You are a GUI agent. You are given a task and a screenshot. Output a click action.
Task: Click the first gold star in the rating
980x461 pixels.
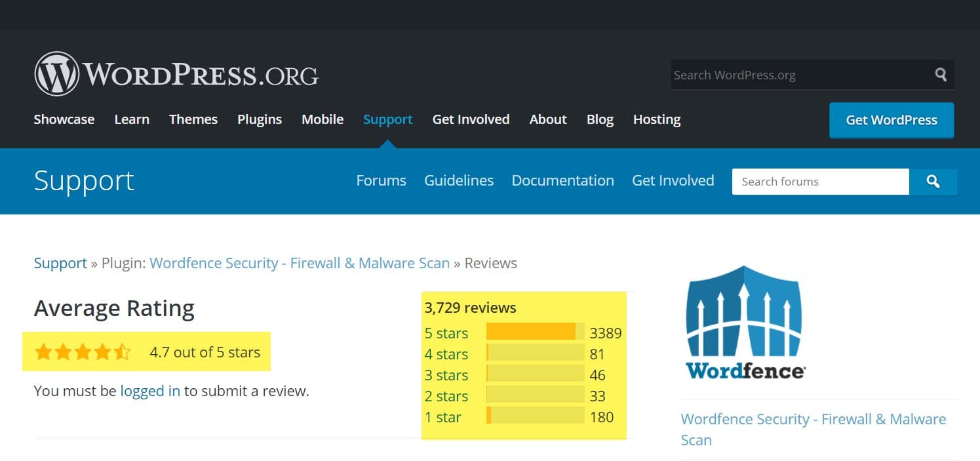click(44, 351)
